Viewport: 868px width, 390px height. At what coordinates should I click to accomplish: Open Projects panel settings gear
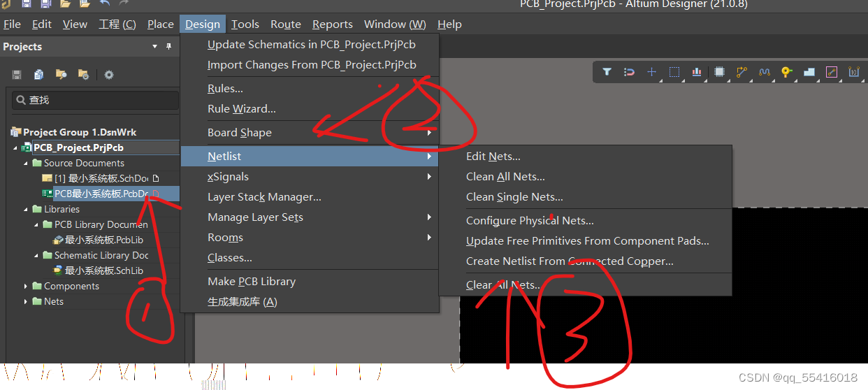(109, 75)
